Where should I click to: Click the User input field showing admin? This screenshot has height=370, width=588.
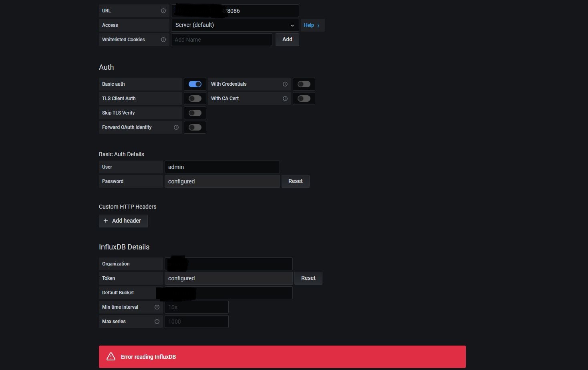pyautogui.click(x=222, y=167)
